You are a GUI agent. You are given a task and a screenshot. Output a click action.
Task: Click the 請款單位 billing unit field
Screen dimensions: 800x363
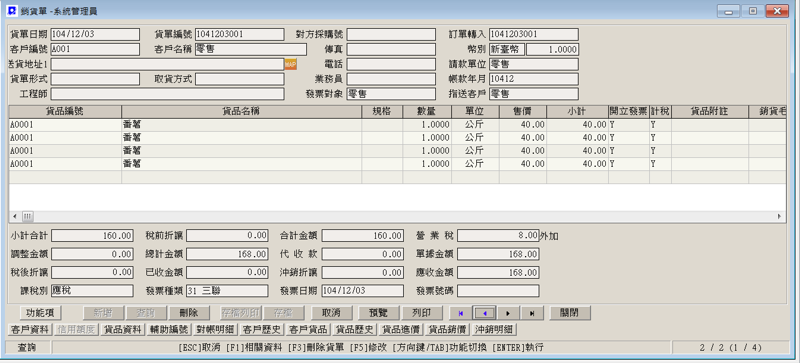coord(534,64)
